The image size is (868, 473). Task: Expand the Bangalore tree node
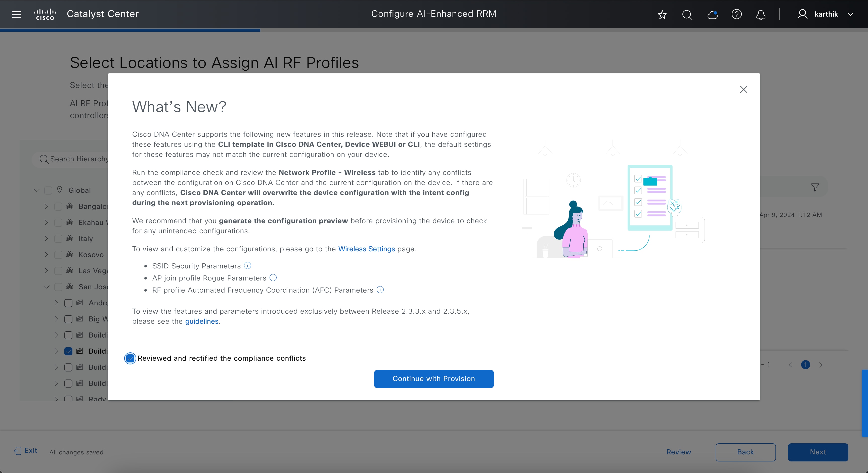(46, 207)
